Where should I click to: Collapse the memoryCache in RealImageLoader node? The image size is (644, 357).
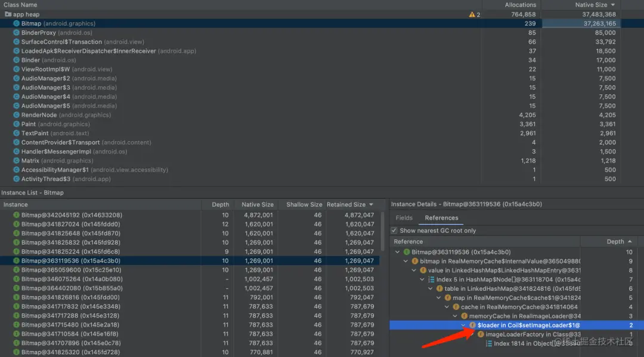tap(456, 316)
